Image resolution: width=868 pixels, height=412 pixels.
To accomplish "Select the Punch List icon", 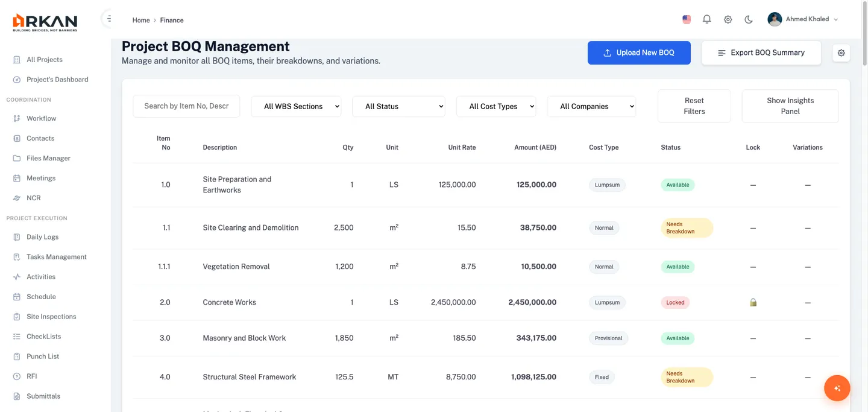I will click(x=16, y=356).
